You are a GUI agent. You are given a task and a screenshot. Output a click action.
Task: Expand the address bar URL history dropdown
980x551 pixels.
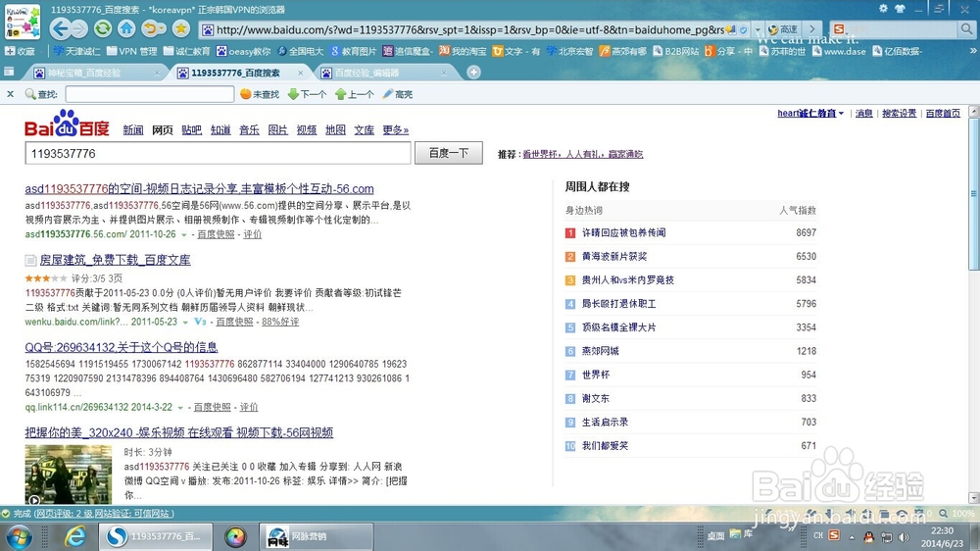(758, 29)
